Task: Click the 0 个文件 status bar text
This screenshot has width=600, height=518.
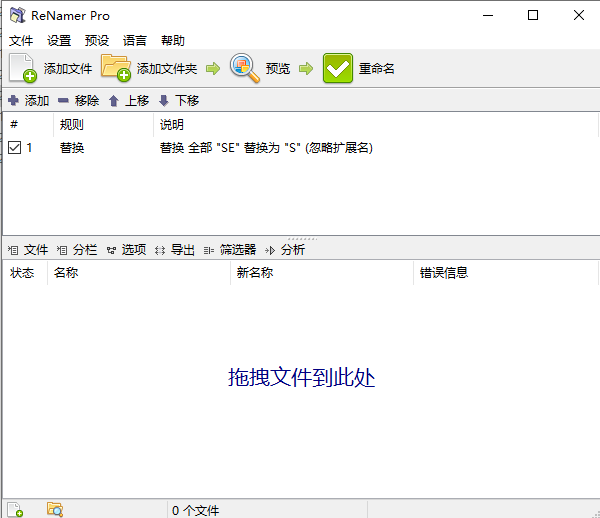Action: 196,510
